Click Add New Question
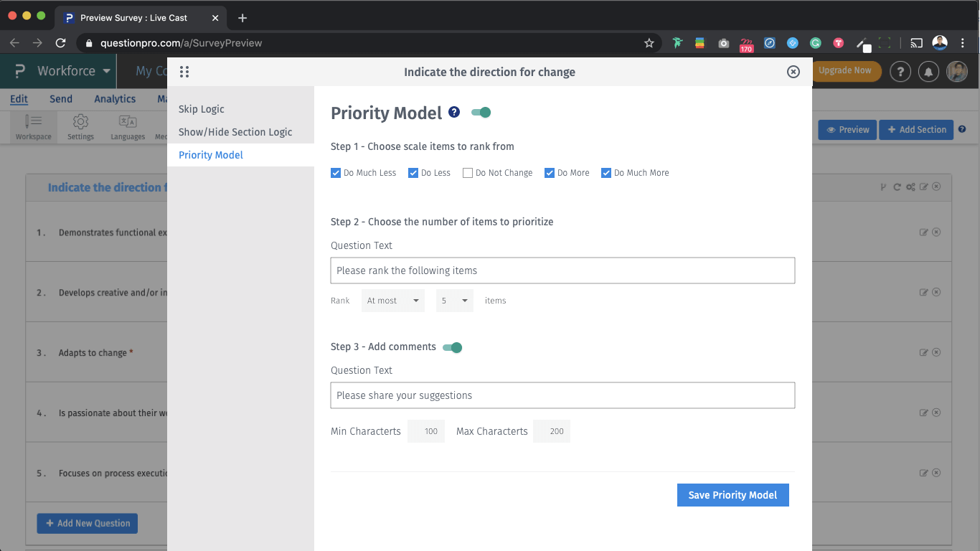This screenshot has height=551, width=980. pyautogui.click(x=87, y=523)
